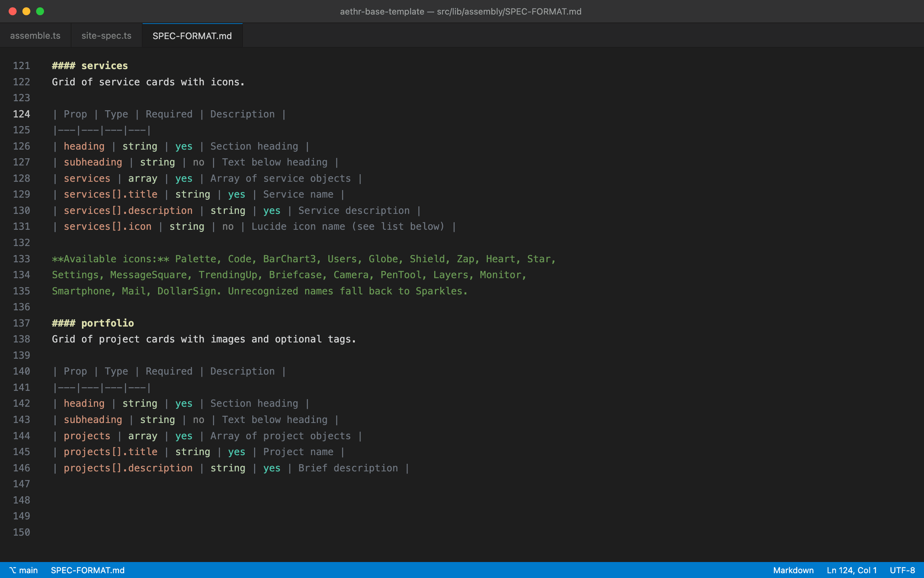Click 'Brief description' cell text
The width and height of the screenshot is (924, 578).
348,468
